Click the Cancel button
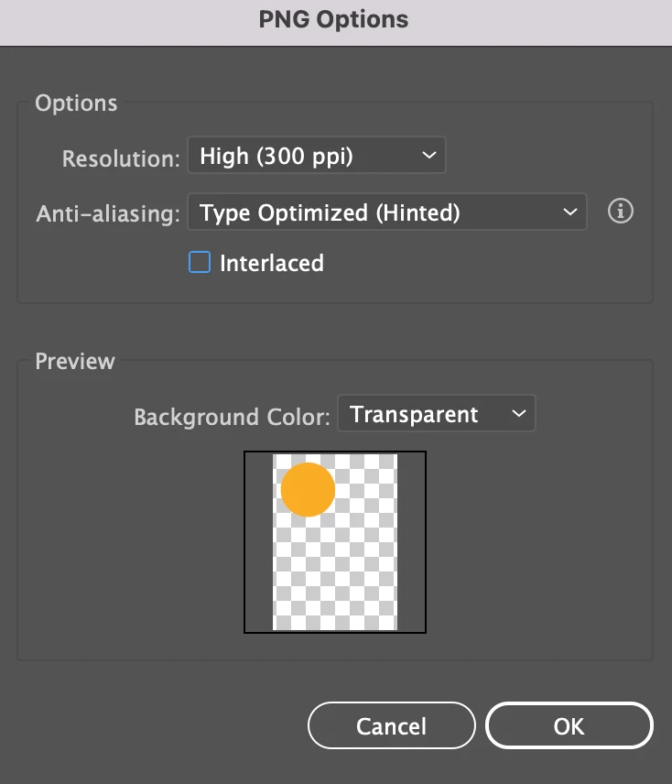The width and height of the screenshot is (672, 784). click(x=391, y=725)
